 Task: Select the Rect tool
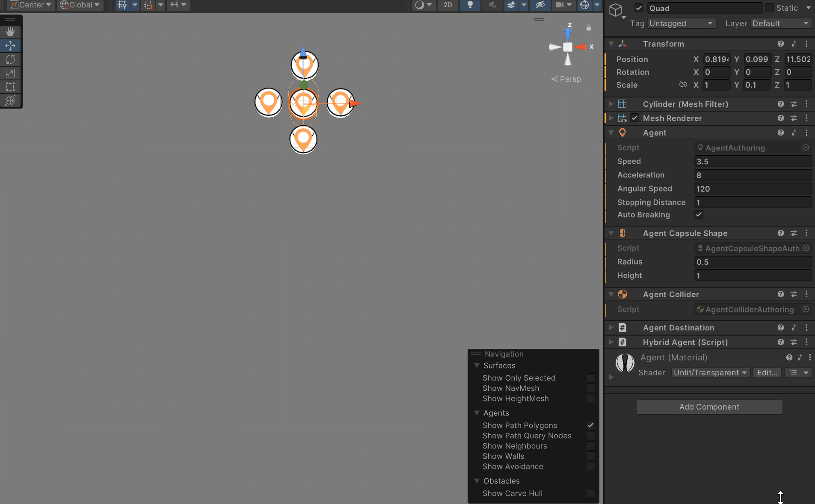coord(10,86)
